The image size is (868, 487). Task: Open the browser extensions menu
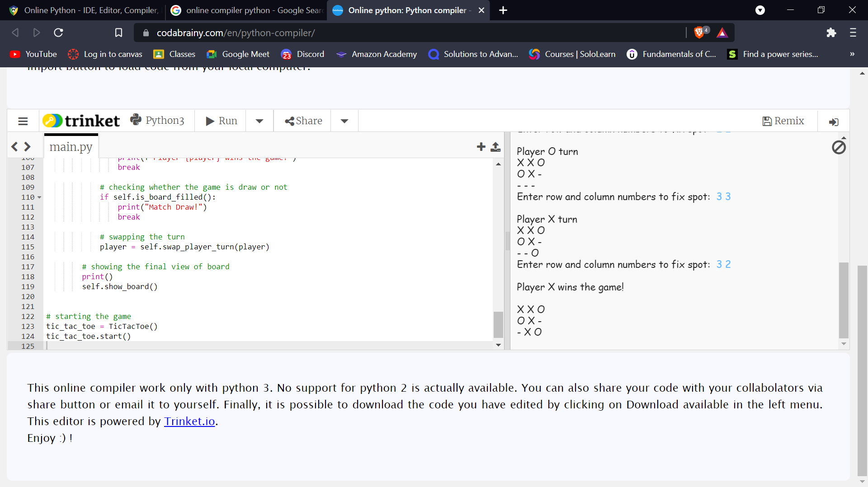click(x=831, y=33)
